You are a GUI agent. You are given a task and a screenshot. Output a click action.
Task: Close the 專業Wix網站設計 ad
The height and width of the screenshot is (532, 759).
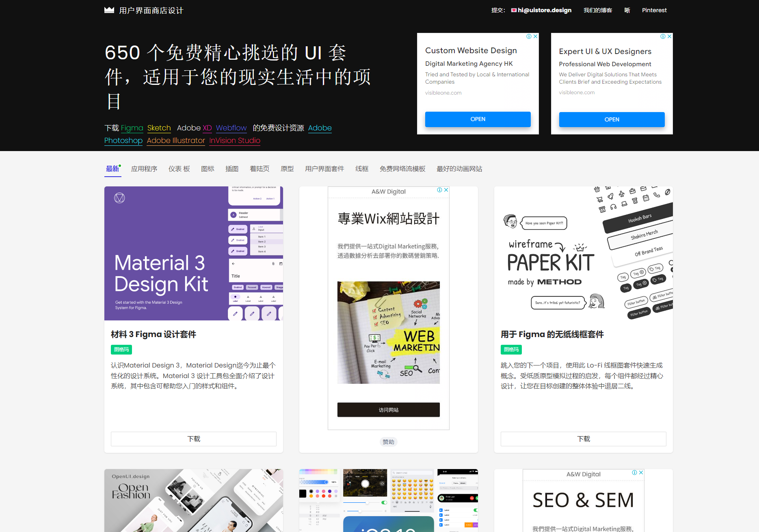(x=446, y=190)
